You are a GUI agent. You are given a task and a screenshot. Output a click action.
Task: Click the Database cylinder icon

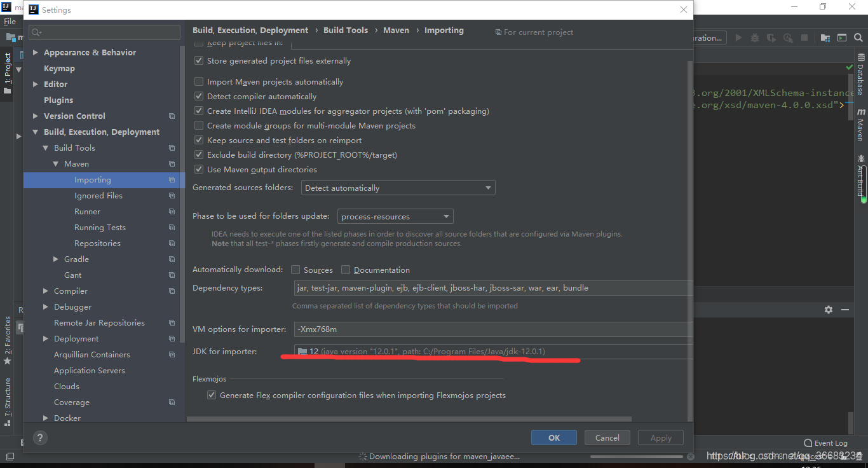point(860,57)
